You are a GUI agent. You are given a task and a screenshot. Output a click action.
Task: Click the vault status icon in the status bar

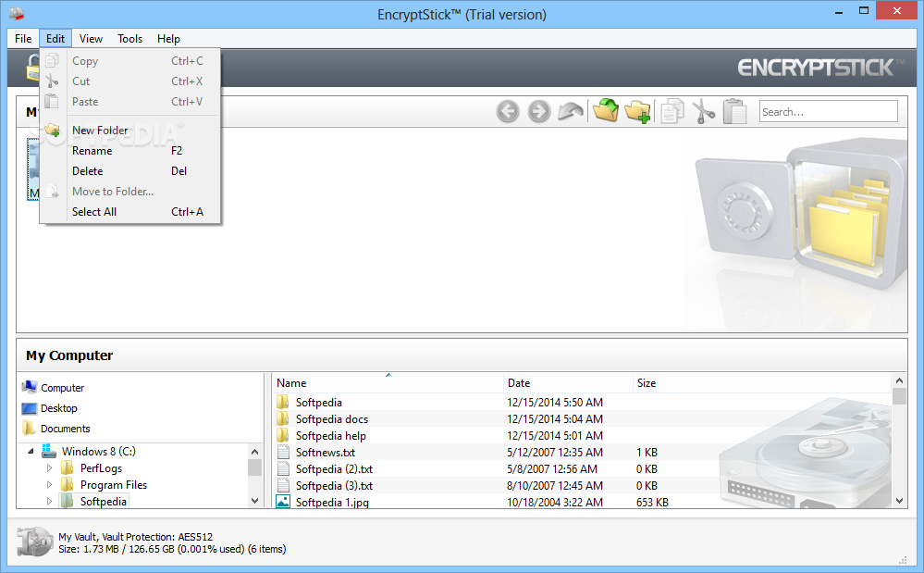35,542
